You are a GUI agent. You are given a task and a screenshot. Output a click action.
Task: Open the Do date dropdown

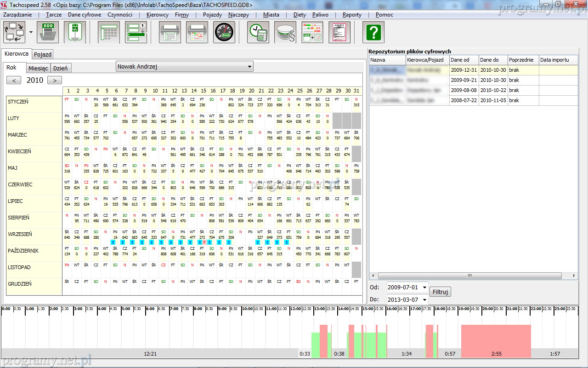[x=424, y=299]
